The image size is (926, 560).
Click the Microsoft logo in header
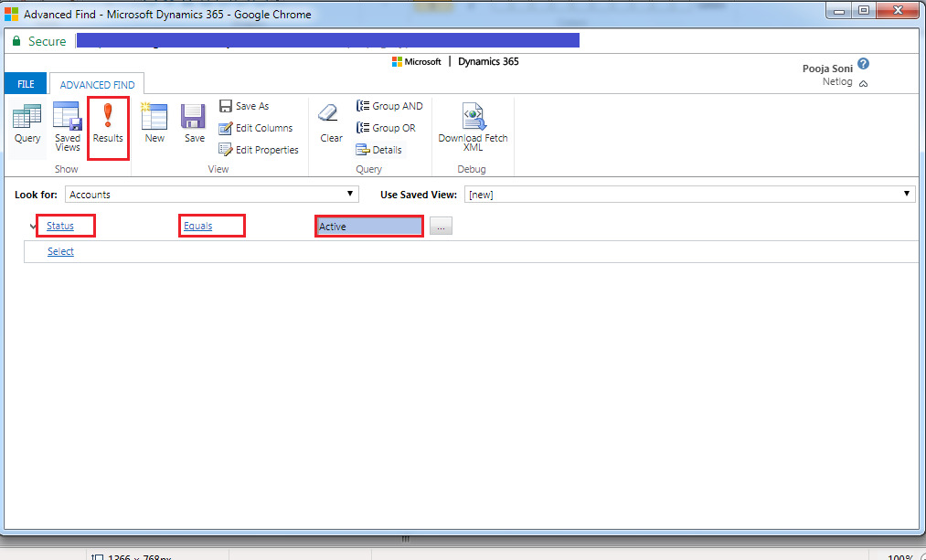[x=416, y=61]
